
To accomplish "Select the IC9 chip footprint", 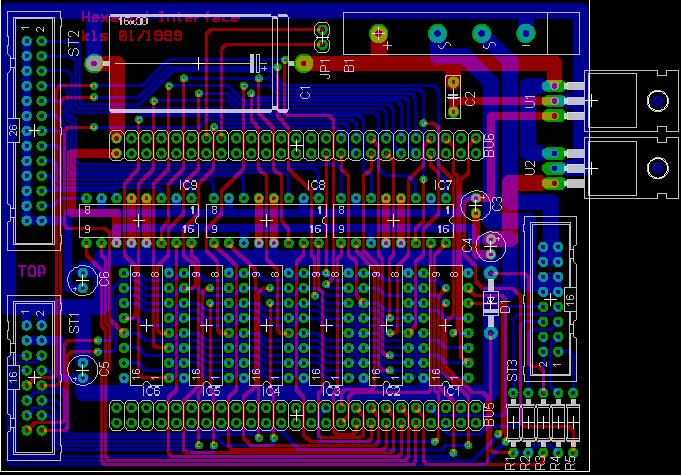I will [138, 220].
